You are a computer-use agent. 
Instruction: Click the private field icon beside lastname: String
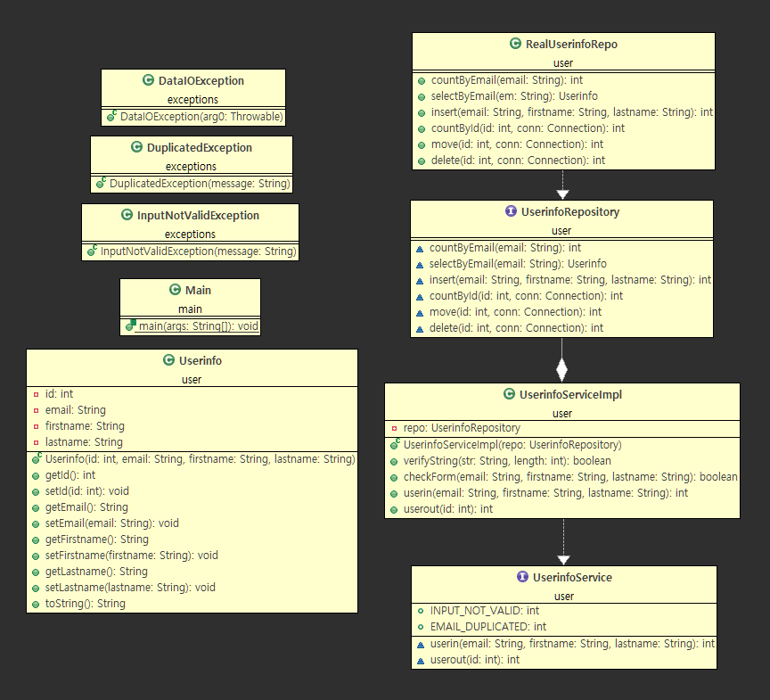coord(36,442)
